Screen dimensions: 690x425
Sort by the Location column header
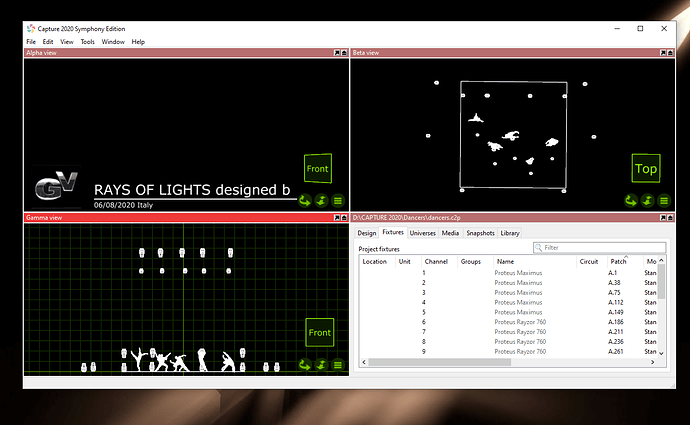pos(377,261)
